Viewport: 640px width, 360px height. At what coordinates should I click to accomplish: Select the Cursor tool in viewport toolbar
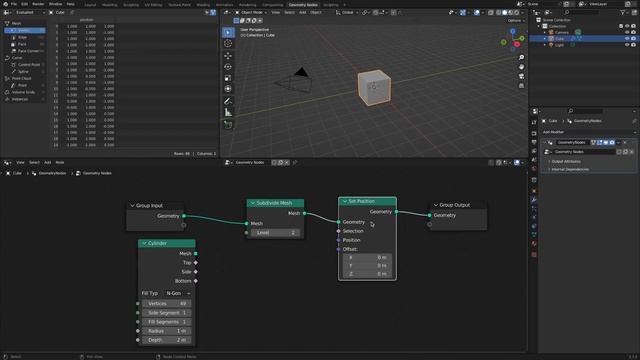click(x=228, y=44)
